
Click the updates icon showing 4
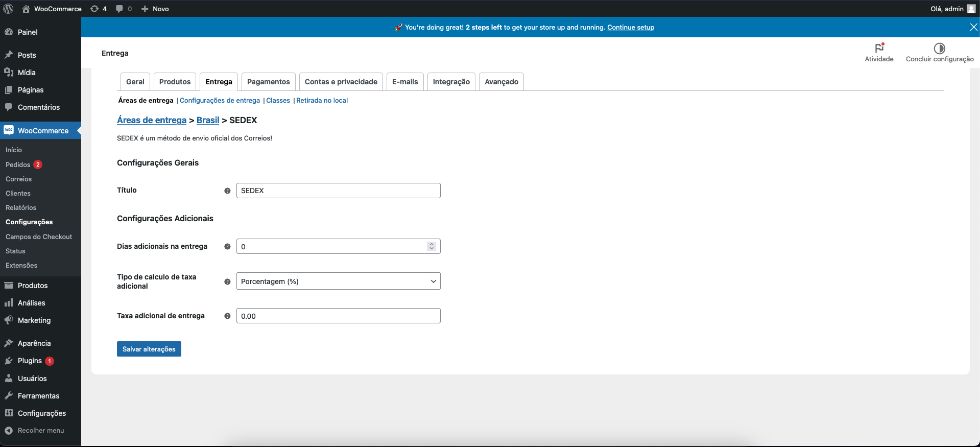(98, 9)
